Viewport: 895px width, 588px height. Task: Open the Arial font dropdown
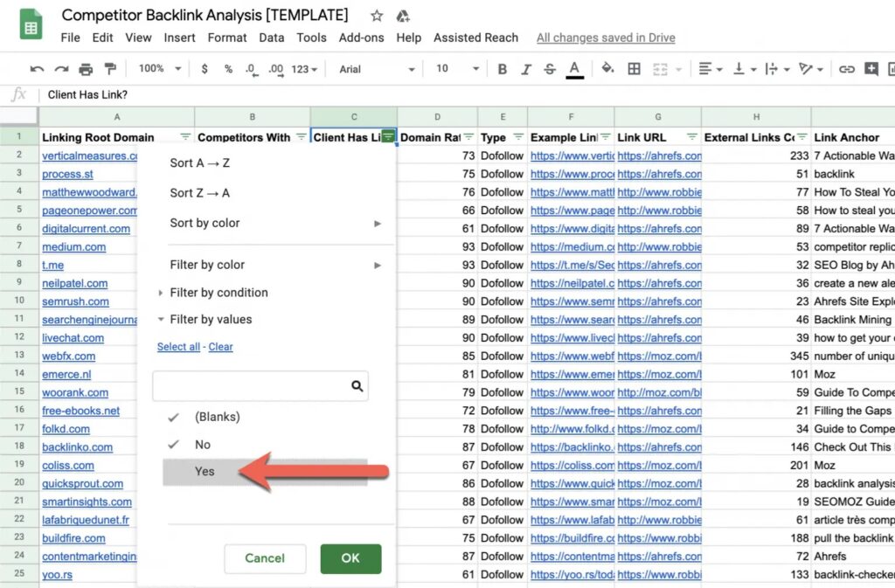[377, 69]
